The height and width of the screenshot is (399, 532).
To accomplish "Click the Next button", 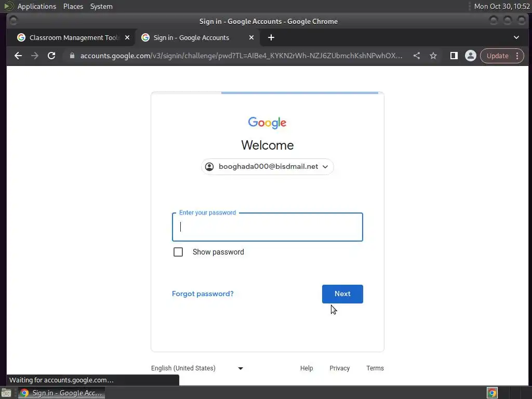I will pos(342,294).
